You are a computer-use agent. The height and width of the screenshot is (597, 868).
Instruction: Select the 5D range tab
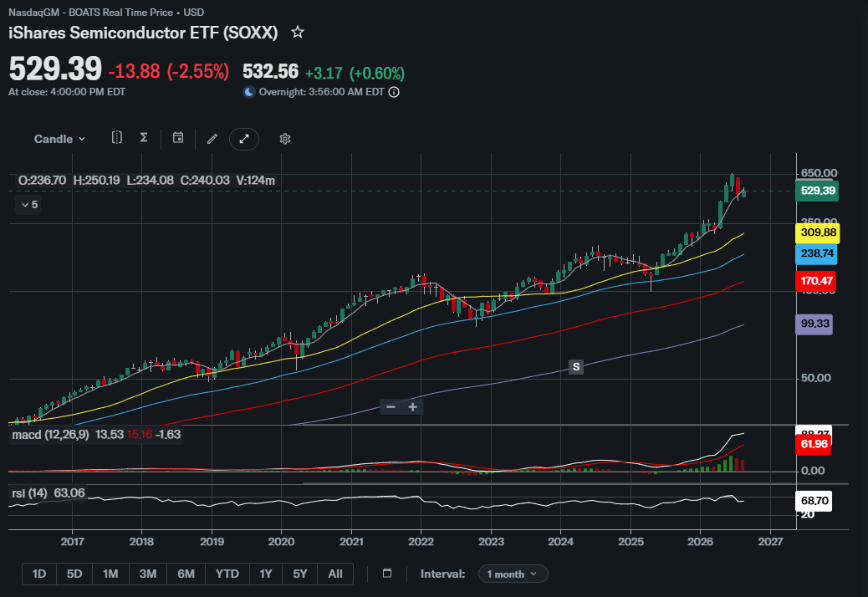click(74, 574)
